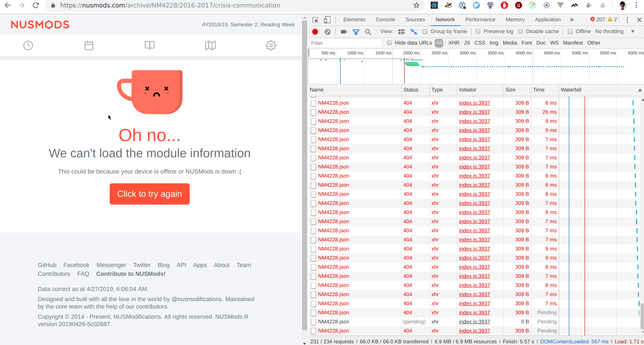The image size is (644, 345).
Task: Toggle the overview waterfall view icon
Action: [x=414, y=32]
